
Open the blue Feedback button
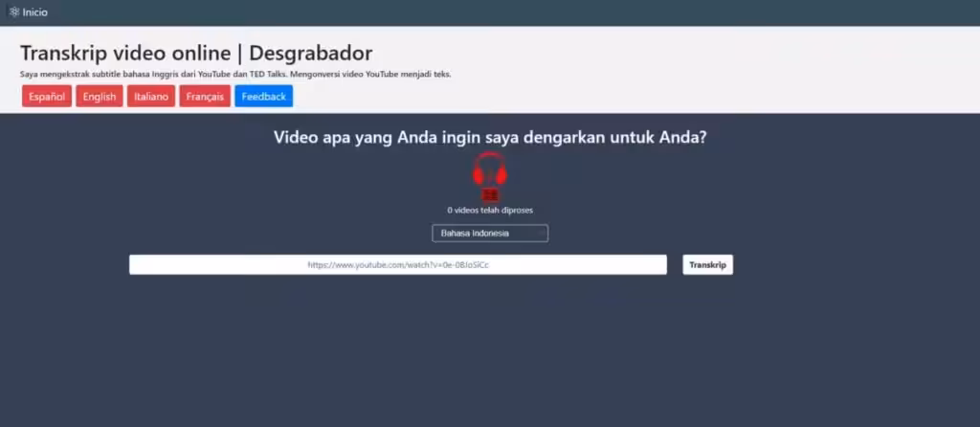pos(263,97)
